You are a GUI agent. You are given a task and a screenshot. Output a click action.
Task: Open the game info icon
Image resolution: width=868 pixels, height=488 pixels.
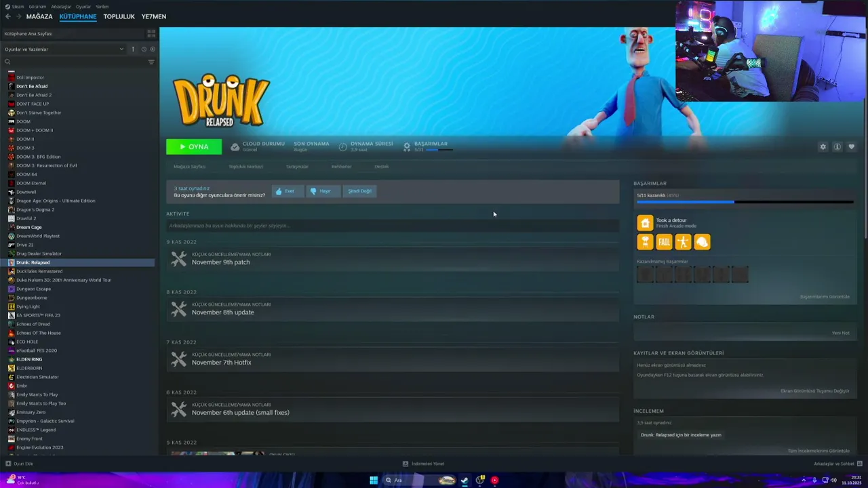[x=837, y=146]
